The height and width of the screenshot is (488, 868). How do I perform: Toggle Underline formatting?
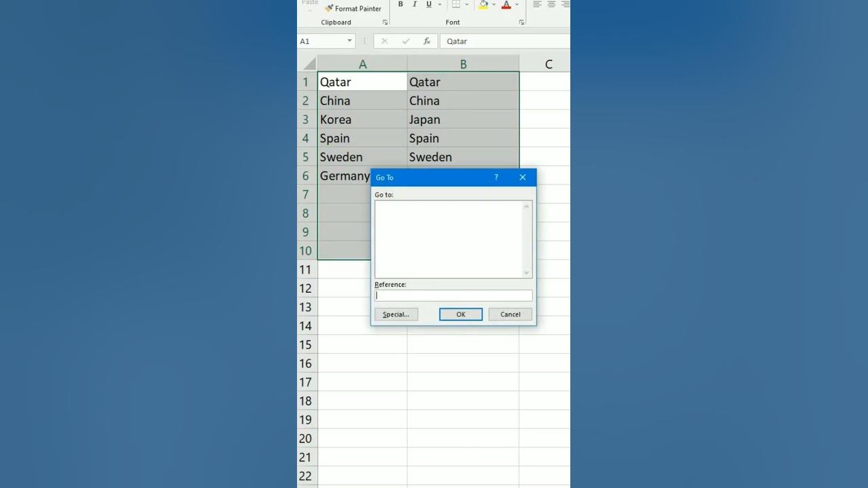(429, 4)
